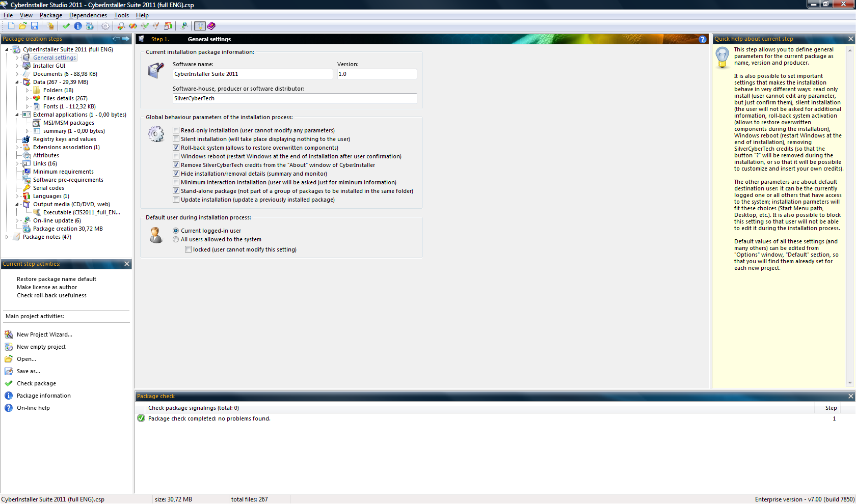Click the green checkmark Check package toolbar icon

coord(66,26)
